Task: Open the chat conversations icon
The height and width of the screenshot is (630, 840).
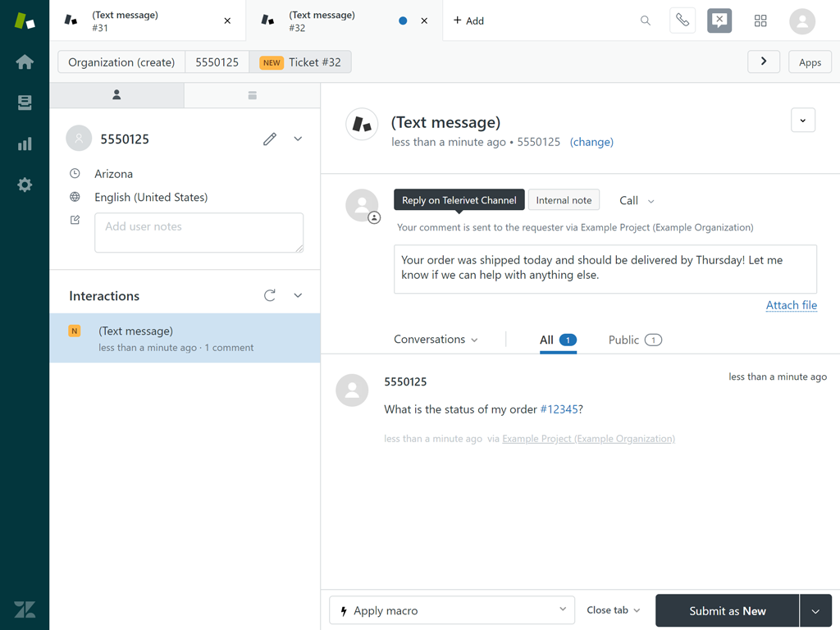Action: pos(719,21)
